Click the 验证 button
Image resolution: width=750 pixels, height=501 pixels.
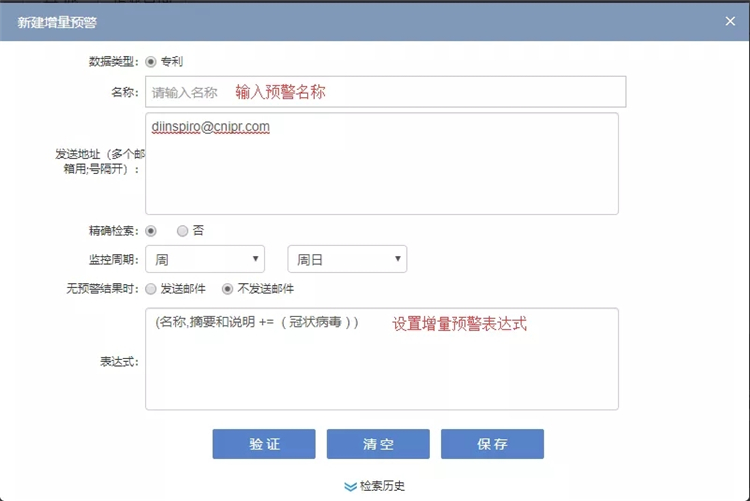(x=264, y=444)
